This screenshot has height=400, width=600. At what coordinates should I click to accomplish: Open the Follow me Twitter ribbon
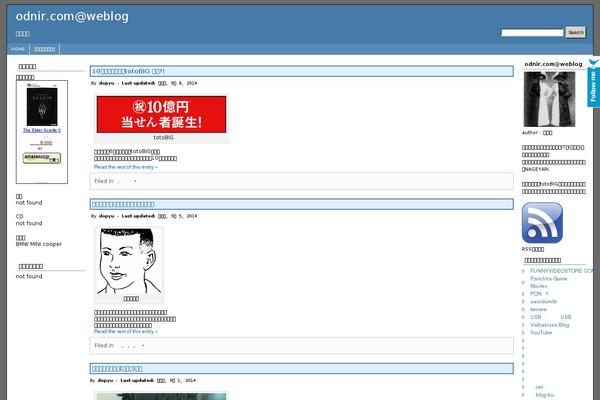[x=593, y=83]
